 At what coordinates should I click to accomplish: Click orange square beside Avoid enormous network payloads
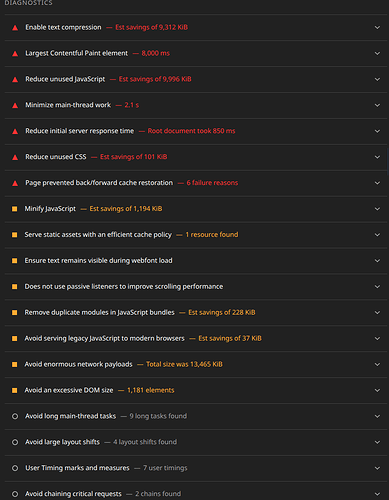(x=15, y=364)
